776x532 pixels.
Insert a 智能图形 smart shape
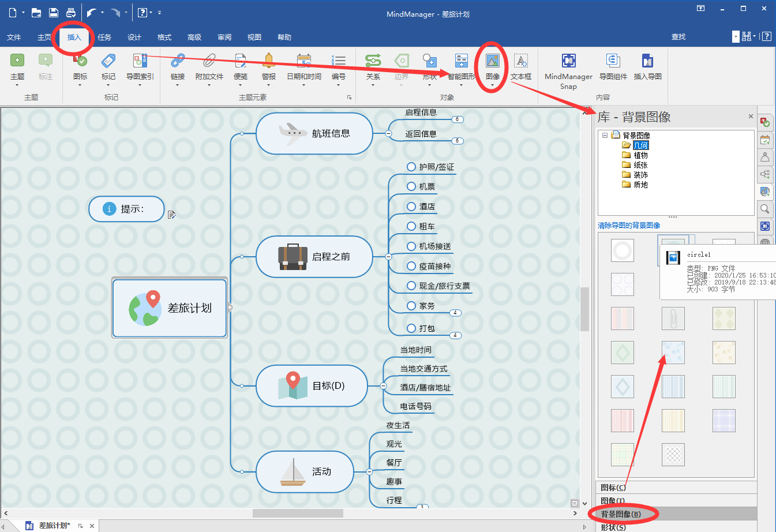click(x=462, y=66)
